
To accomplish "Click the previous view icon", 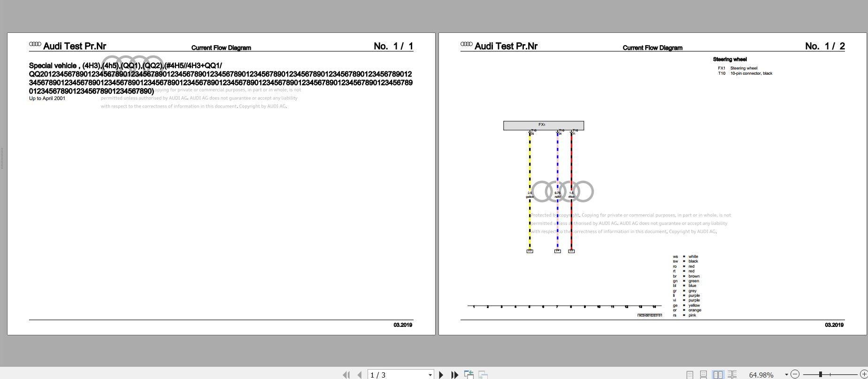I will coord(469,374).
